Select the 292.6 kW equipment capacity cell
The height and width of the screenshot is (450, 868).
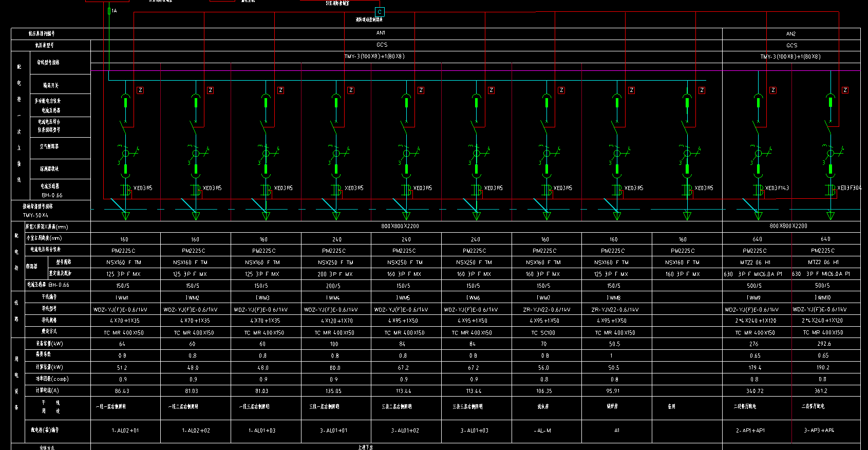(823, 344)
